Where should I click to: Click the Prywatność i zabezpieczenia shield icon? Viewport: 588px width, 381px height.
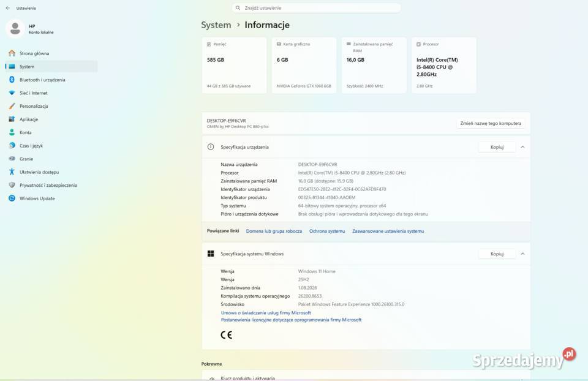pyautogui.click(x=12, y=185)
